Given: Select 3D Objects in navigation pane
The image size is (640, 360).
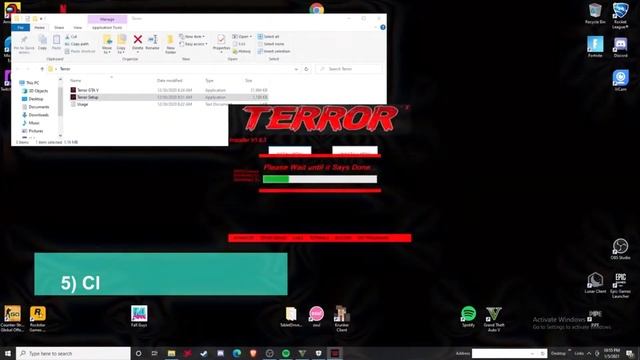Looking at the screenshot, I should tap(35, 91).
